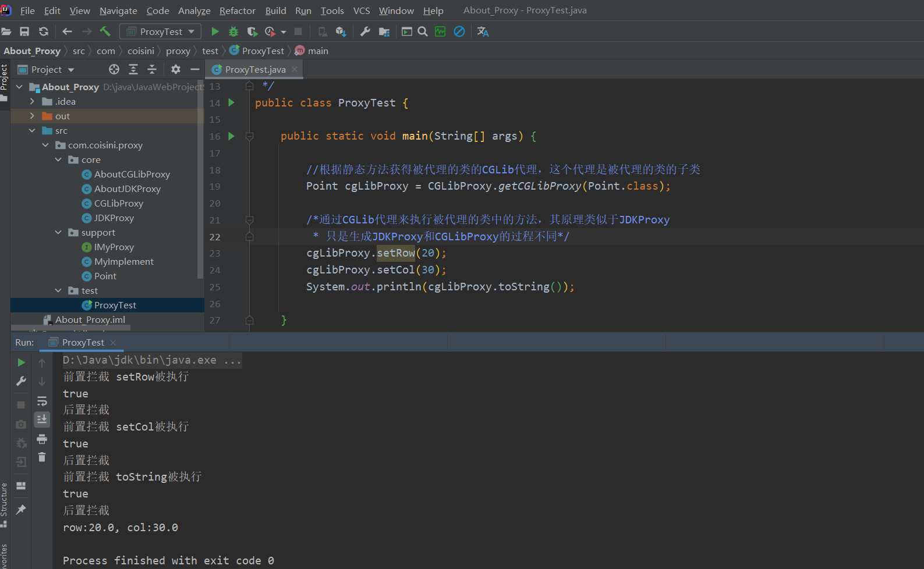924x569 pixels.
Task: Clear console output with trash icon
Action: 42,457
